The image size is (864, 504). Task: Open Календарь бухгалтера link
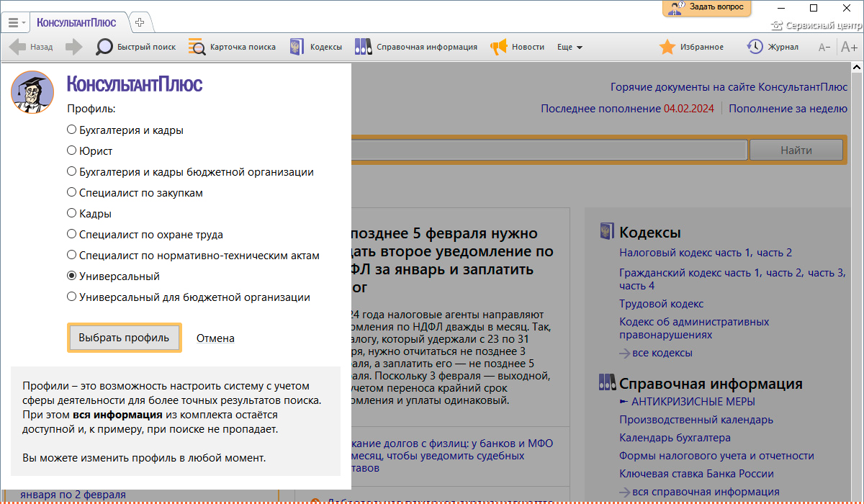tap(675, 438)
